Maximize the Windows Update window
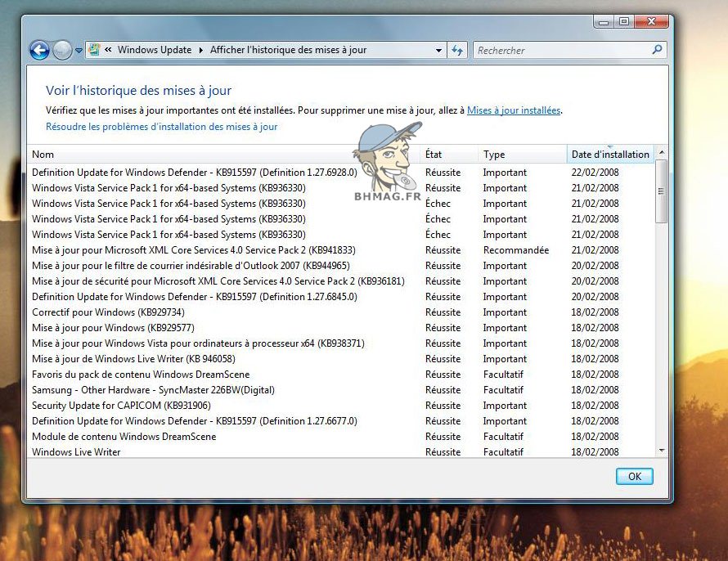 coord(624,22)
